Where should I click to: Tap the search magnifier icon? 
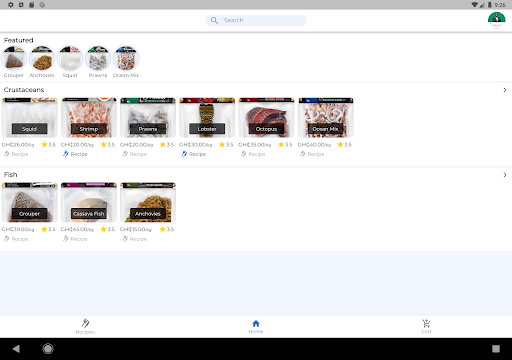click(x=214, y=20)
